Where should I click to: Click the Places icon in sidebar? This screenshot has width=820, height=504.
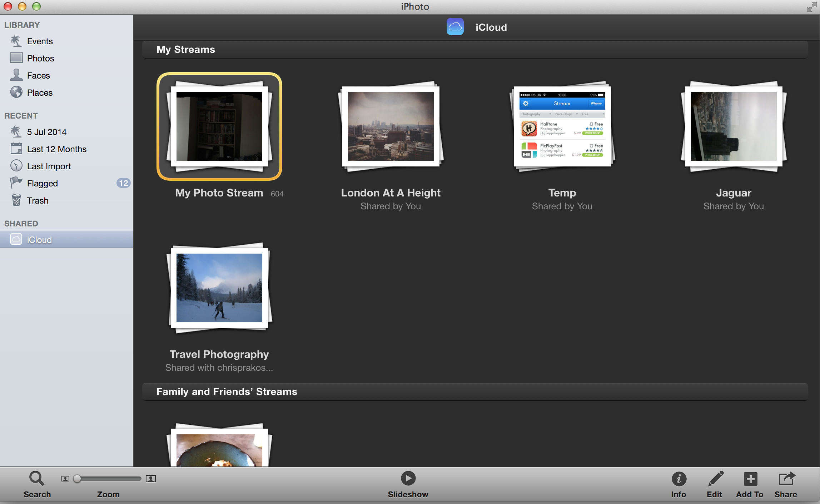(17, 93)
